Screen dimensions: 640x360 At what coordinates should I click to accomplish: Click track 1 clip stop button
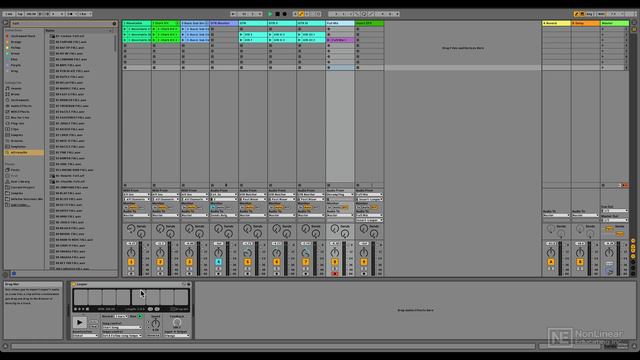click(x=125, y=185)
